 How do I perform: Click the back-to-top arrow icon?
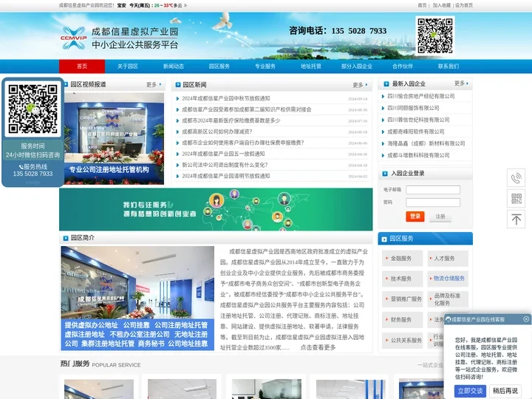pos(516,219)
